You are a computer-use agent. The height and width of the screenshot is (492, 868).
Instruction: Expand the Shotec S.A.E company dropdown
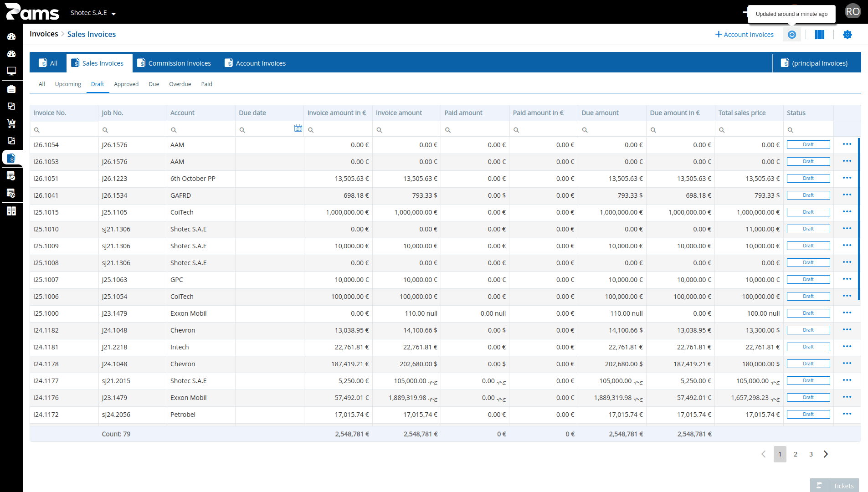coord(93,13)
